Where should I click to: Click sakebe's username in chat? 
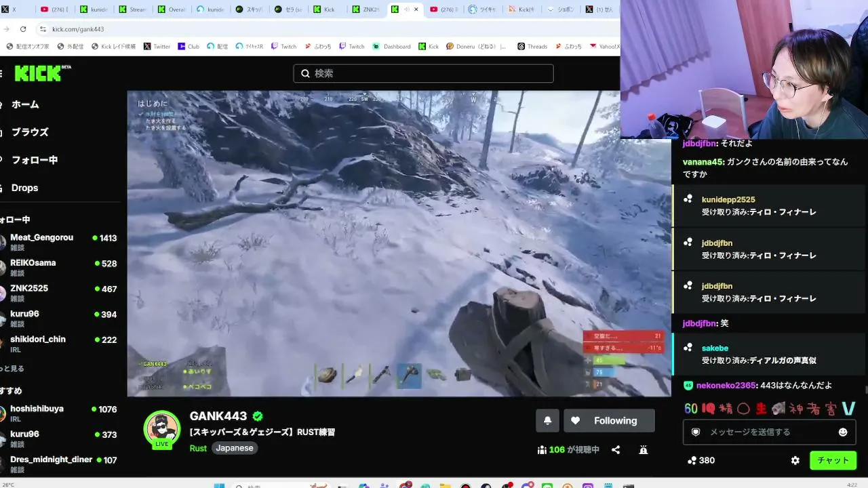(x=715, y=348)
